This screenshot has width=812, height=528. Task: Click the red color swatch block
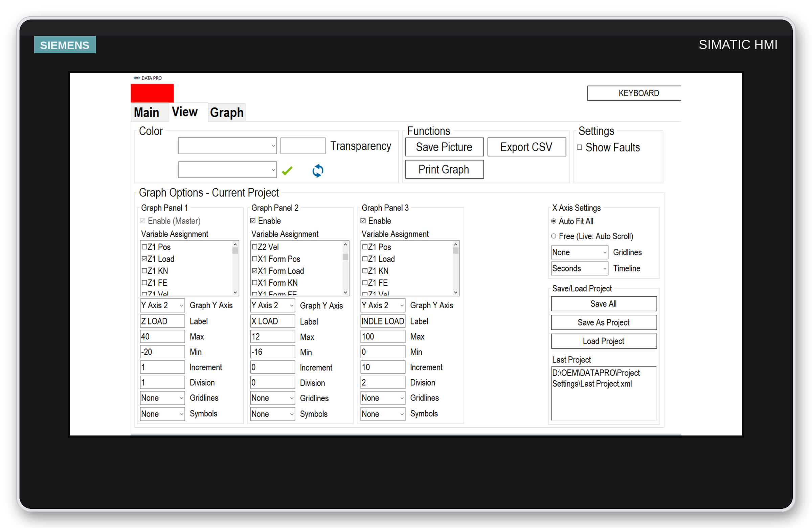click(152, 93)
